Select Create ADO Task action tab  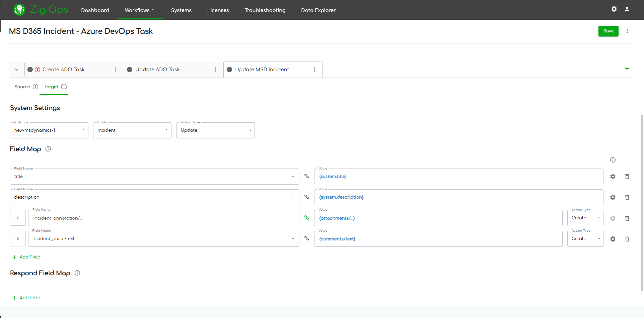[x=63, y=70]
